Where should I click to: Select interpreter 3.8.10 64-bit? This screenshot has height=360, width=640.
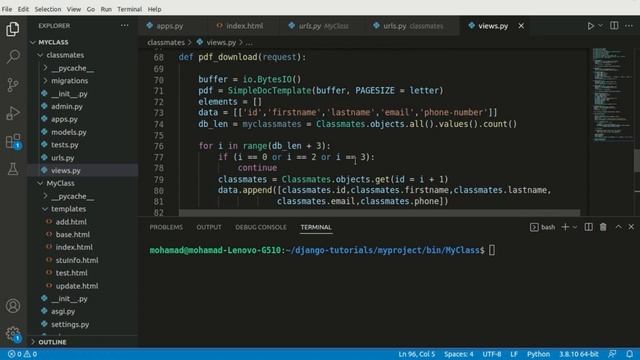coord(578,354)
